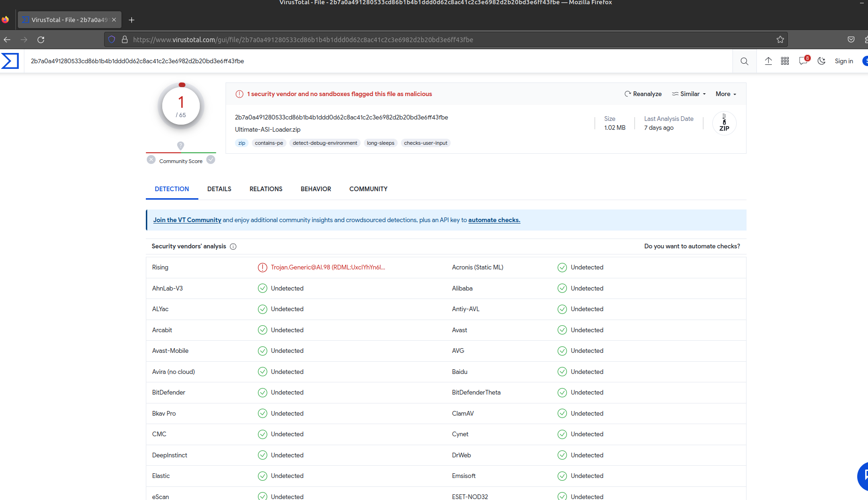Click the community score marker icon
The width and height of the screenshot is (868, 500).
[x=181, y=146]
